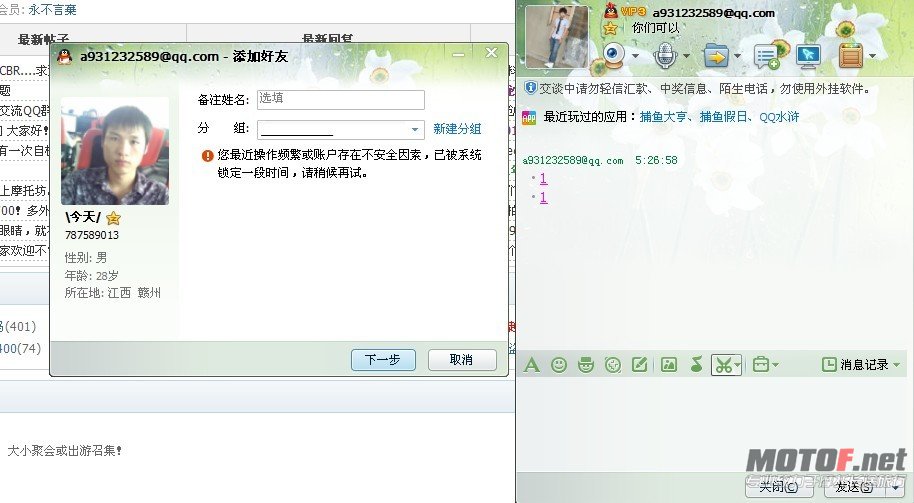Screen dimensions: 914x503
Task: Open the 捕鱼大亨 app link
Action: [x=663, y=117]
